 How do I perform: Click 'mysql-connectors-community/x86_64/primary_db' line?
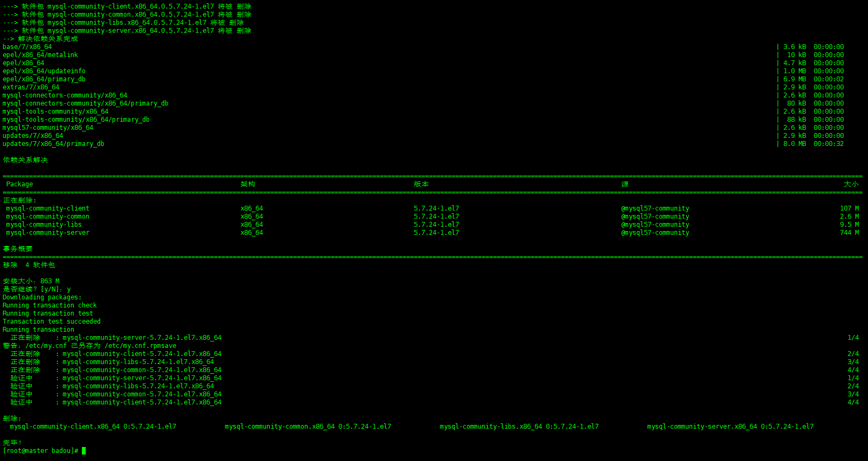point(86,103)
